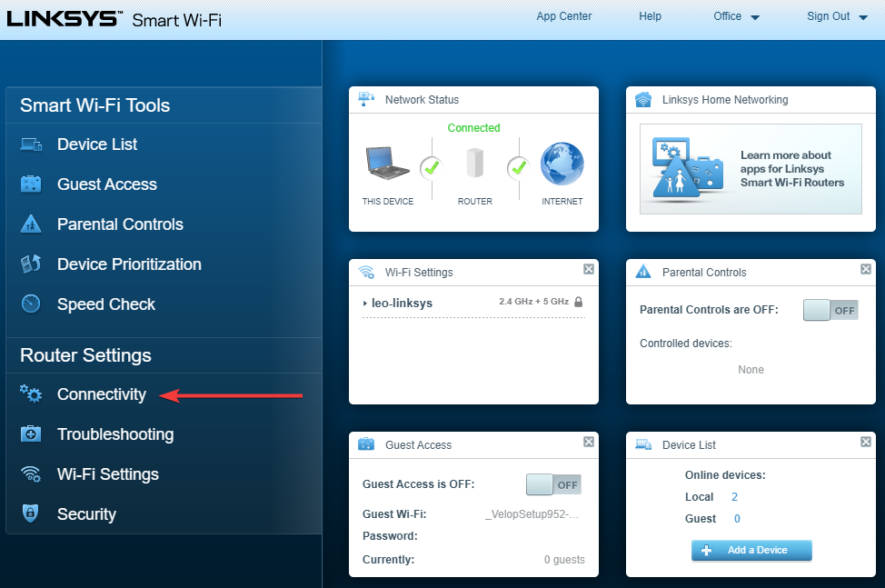Screen dimensions: 885x588
Task: Click the Guest devices count 0
Action: point(737,519)
